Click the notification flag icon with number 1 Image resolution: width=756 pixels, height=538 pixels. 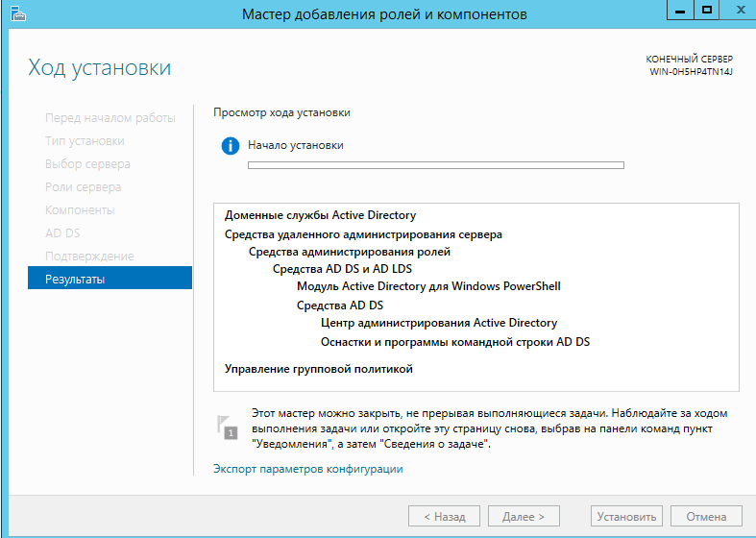point(227,428)
